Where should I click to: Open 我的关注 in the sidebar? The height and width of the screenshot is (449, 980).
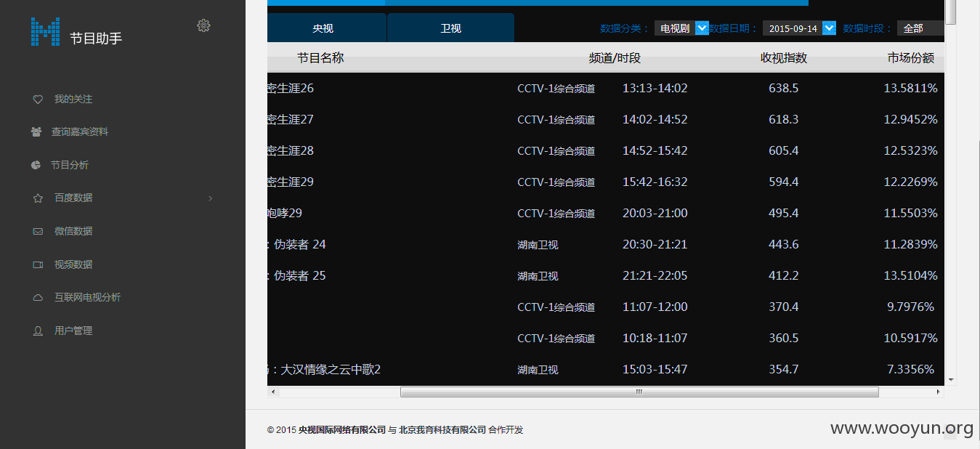73,100
